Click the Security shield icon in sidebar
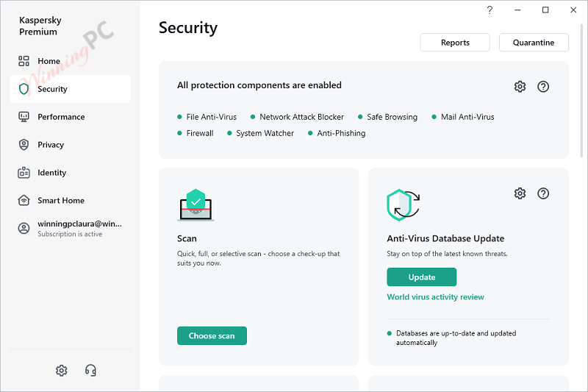 click(24, 89)
